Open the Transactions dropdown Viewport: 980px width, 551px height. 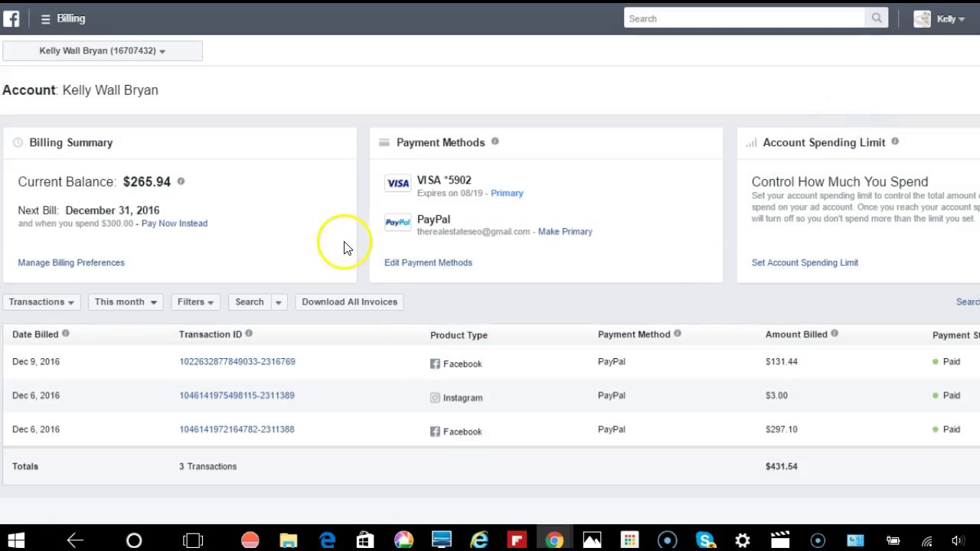41,302
